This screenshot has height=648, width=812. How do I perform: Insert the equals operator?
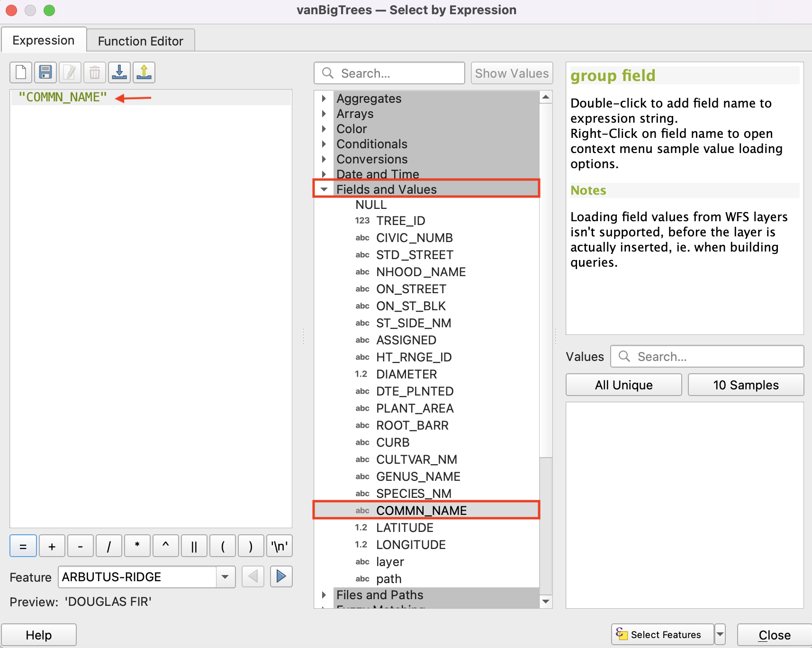click(23, 546)
